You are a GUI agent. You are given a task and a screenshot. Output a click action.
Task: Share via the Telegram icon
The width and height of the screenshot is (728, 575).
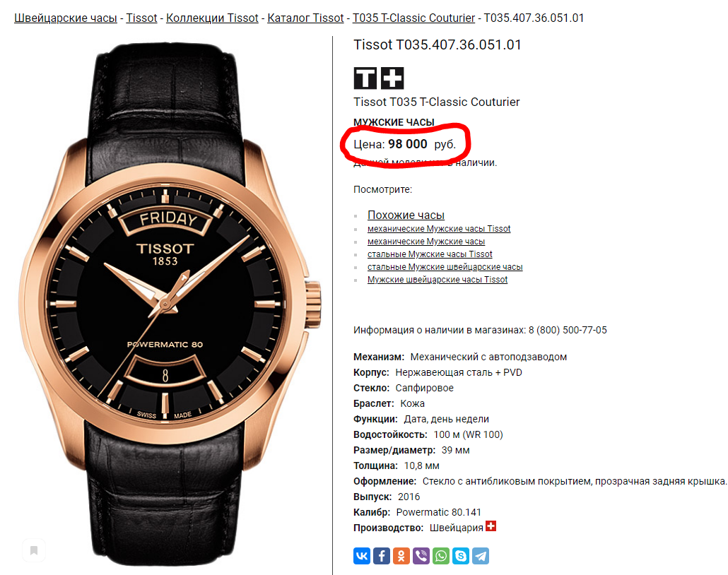pos(481,555)
